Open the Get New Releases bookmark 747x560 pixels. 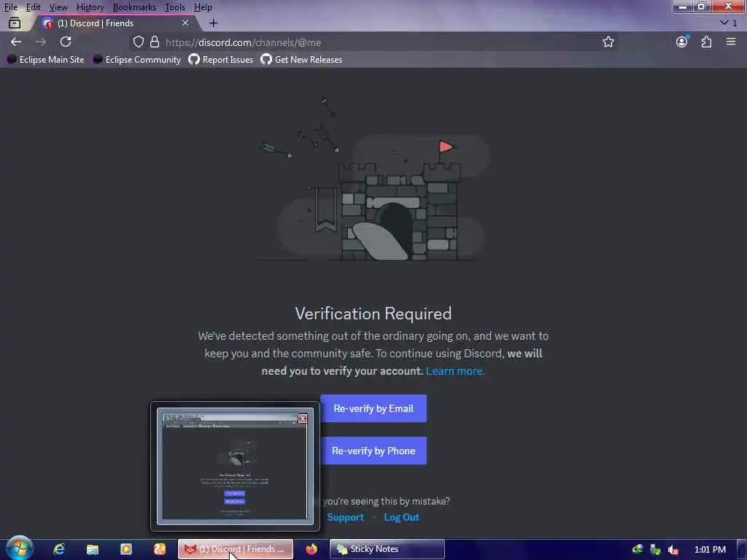(301, 60)
